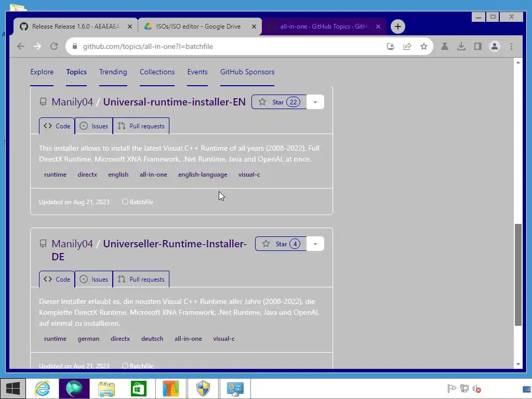Click the share page icon in address bar
Viewport: 532px width, 399px height.
(x=407, y=46)
